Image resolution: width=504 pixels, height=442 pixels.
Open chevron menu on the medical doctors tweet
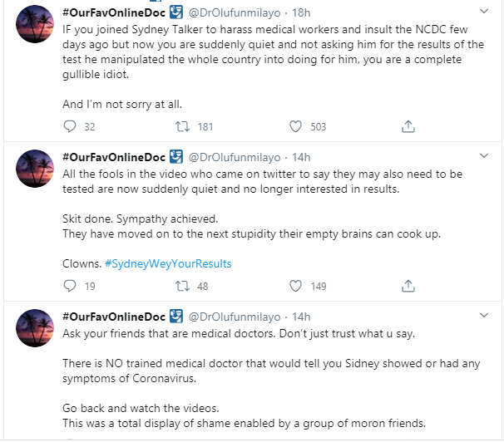pyautogui.click(x=484, y=315)
